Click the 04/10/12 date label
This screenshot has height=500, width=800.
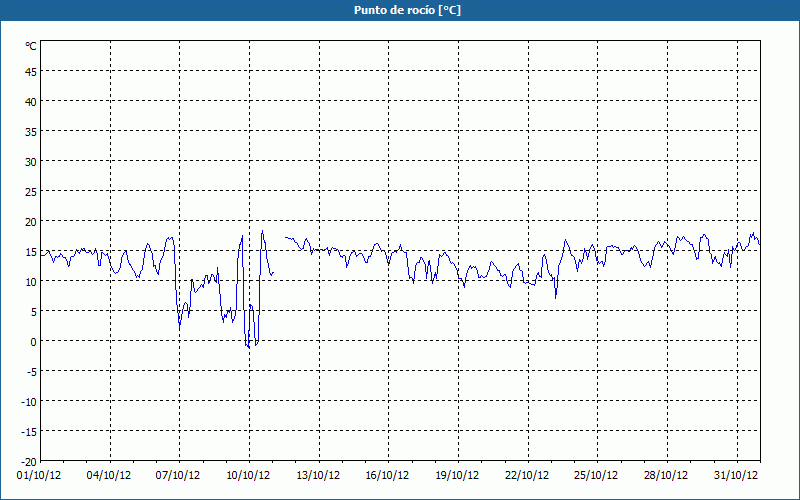point(109,476)
